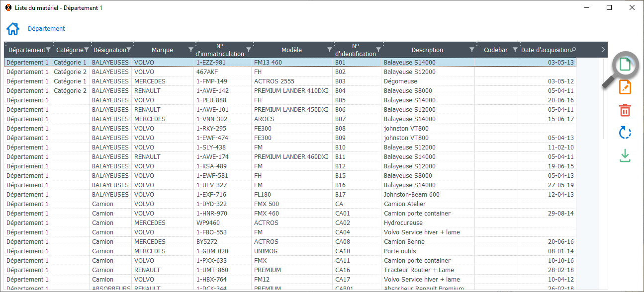Click the search icon in Date d'acquisition header
The image size is (644, 292).
[x=574, y=50]
